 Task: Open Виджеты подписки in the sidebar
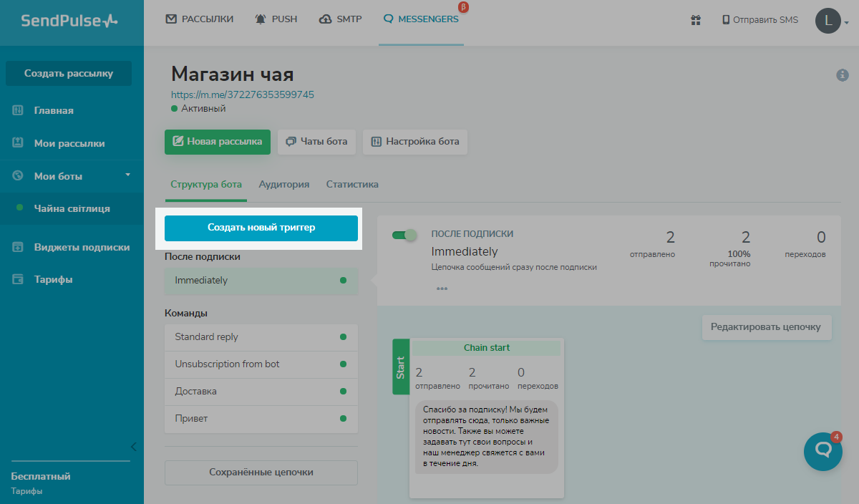click(82, 247)
